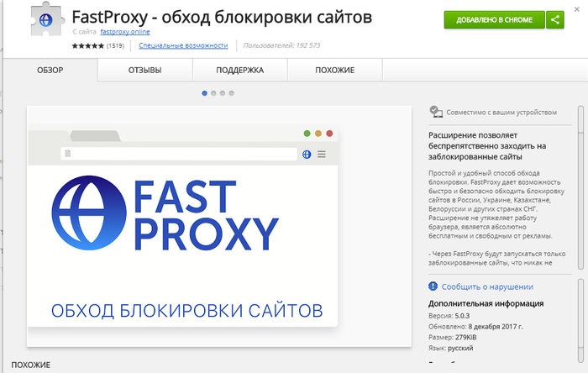Click the bold summary 'Расширение позволяет беспрепятственно...'
This screenshot has height=373, width=588.
(487, 146)
